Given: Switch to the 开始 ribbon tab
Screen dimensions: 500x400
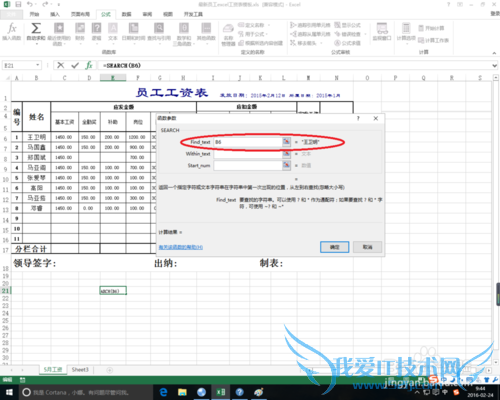Looking at the screenshot, I should pos(34,14).
